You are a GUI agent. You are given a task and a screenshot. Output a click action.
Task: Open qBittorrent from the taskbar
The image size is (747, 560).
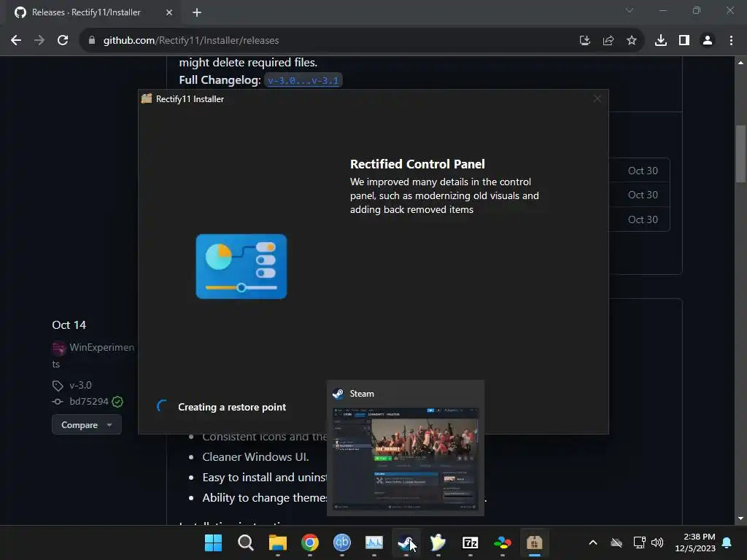click(341, 542)
